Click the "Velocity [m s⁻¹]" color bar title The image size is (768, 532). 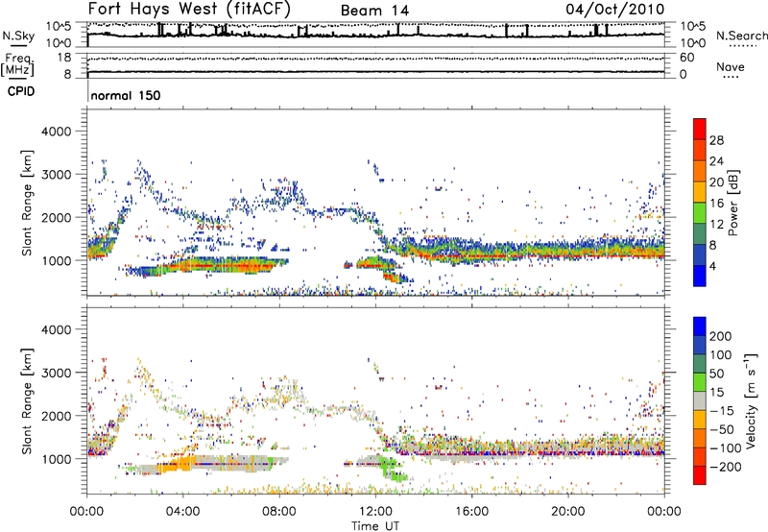pyautogui.click(x=752, y=401)
